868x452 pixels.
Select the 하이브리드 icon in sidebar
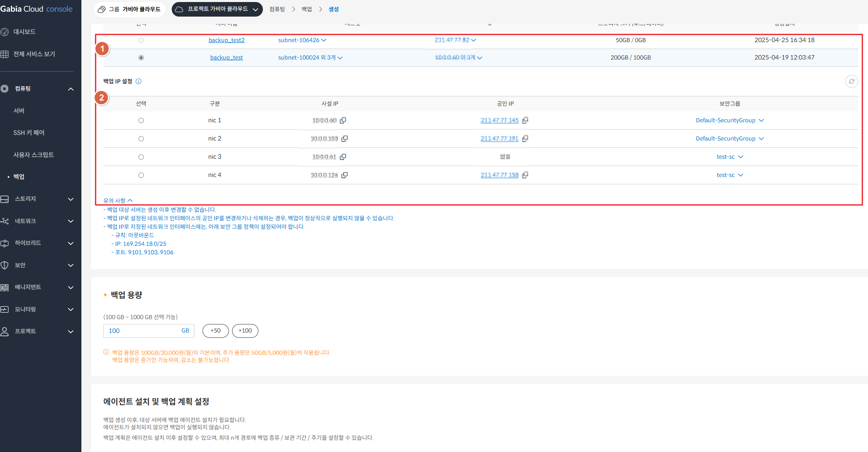click(x=4, y=243)
